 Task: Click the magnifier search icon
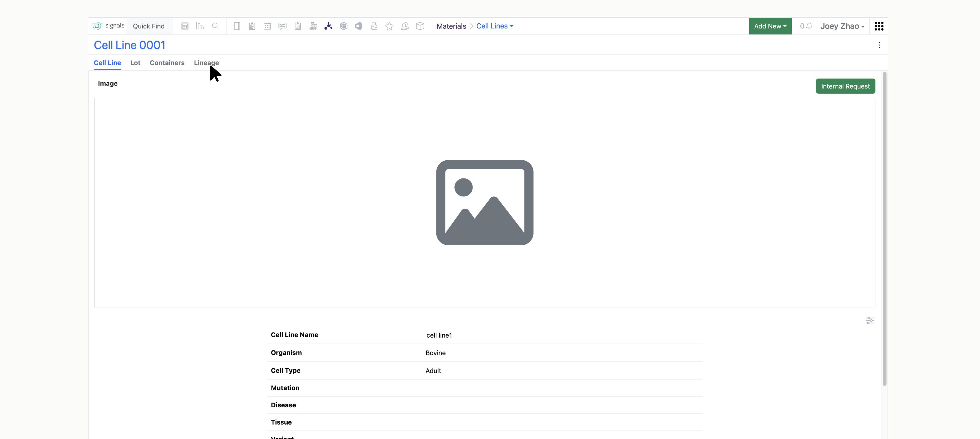click(x=215, y=26)
